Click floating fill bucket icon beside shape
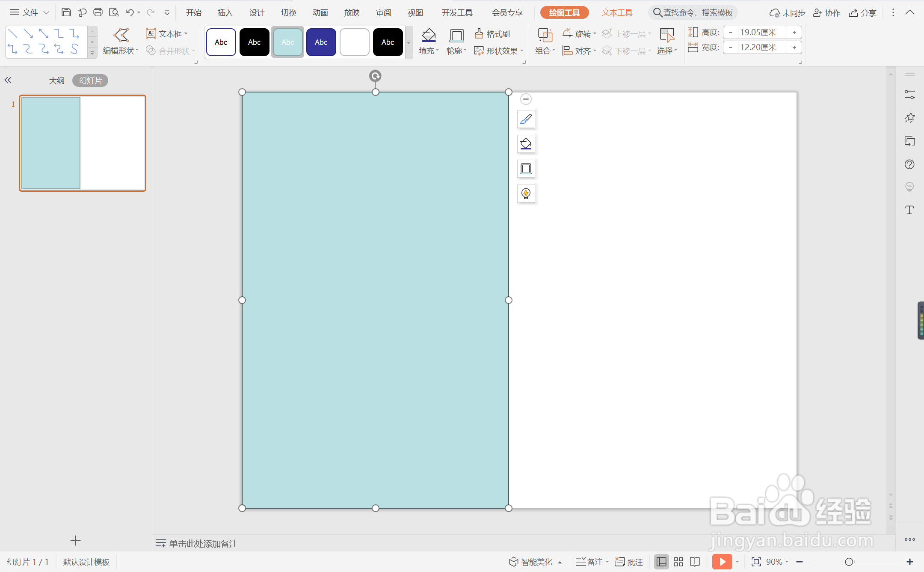This screenshot has height=572, width=924. click(x=526, y=144)
